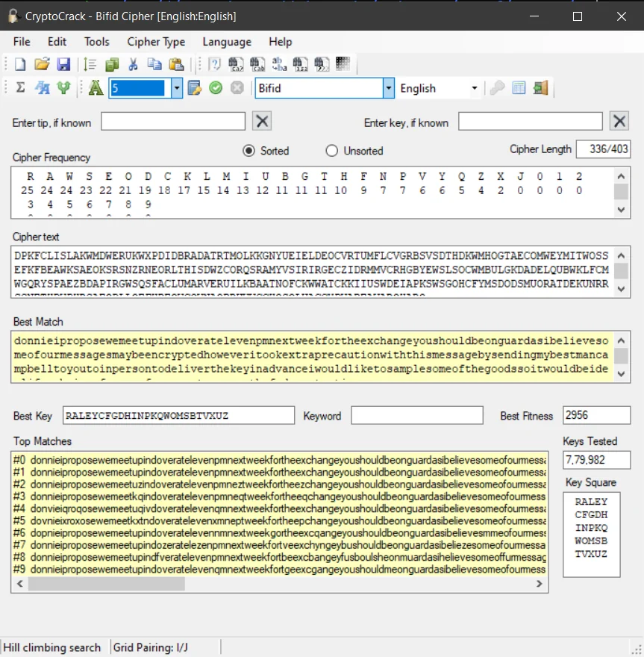Viewport: 644px width, 657px height.
Task: Click the binoculars 'cab' search icon
Action: click(x=257, y=64)
